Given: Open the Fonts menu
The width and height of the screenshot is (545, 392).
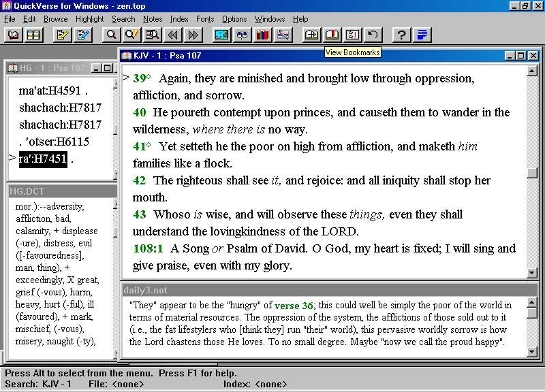Looking at the screenshot, I should [x=205, y=19].
